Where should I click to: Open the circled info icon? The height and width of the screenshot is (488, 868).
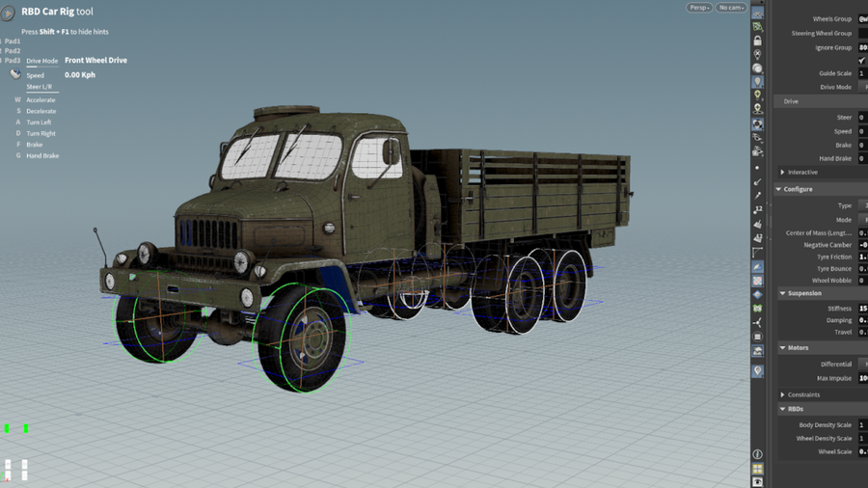[x=757, y=454]
